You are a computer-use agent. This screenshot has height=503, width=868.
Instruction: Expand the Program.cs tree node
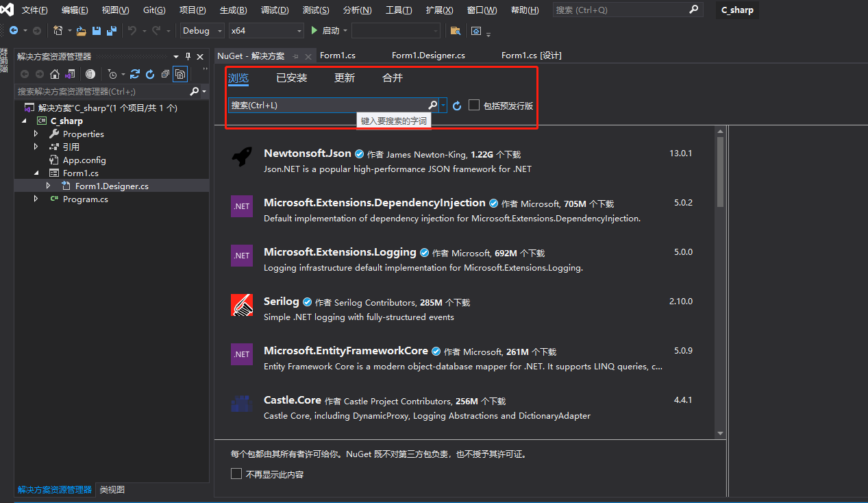(x=36, y=199)
